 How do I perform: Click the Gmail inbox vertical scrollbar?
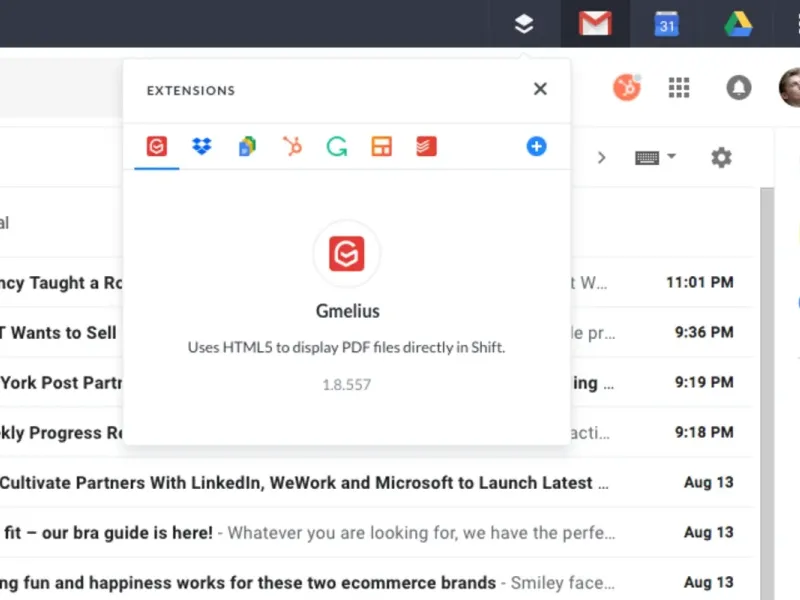pos(767,393)
